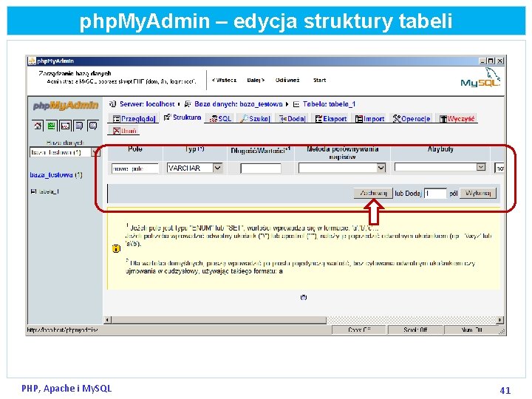Click the localhost URL in status bar
Viewport: 532px width, 399px height.
[x=62, y=330]
